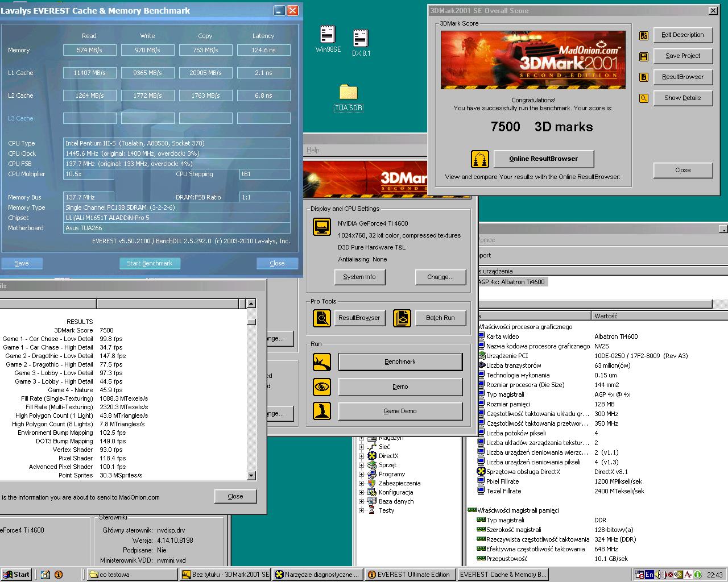Click the Karta wideo monitor icon

(481, 336)
